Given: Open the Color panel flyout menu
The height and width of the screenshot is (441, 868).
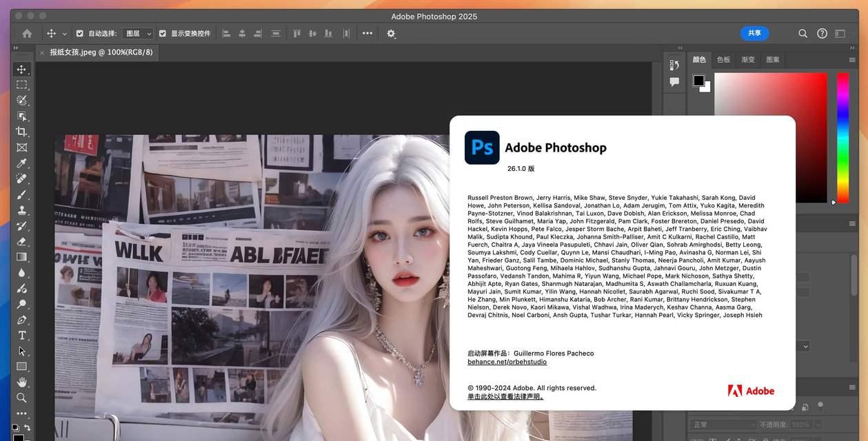Looking at the screenshot, I should point(852,60).
